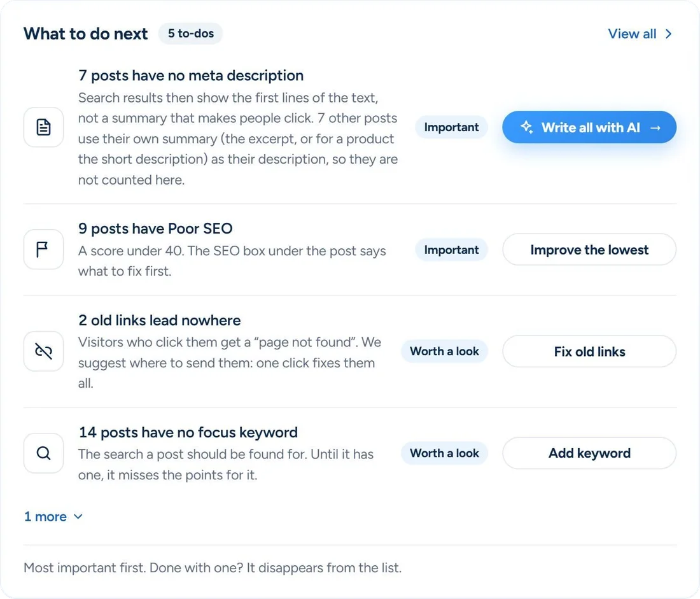Viewport: 700px width, 599px height.
Task: Click Worth a look badge on old links row
Action: [444, 351]
